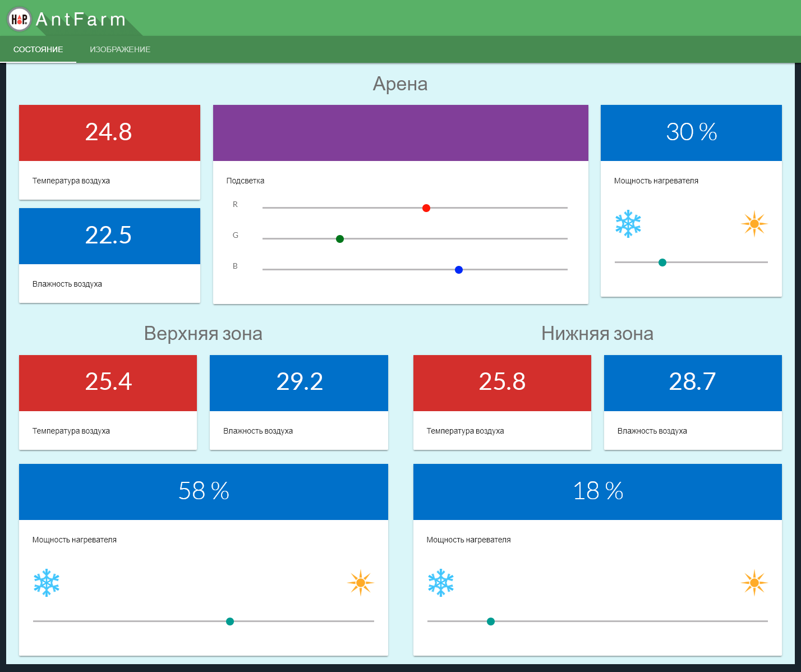Click the 58 % heater power display
The width and height of the screenshot is (801, 672).
click(x=204, y=491)
